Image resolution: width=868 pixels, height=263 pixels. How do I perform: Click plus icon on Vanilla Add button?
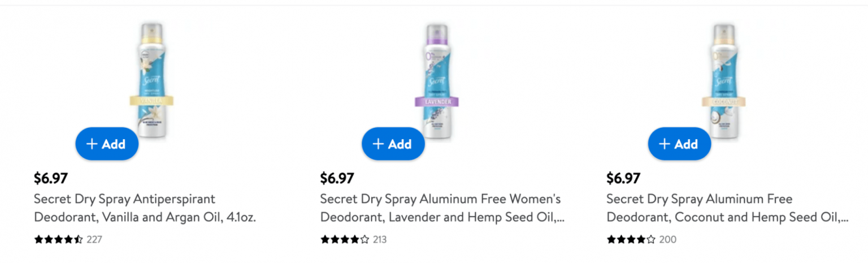(92, 144)
